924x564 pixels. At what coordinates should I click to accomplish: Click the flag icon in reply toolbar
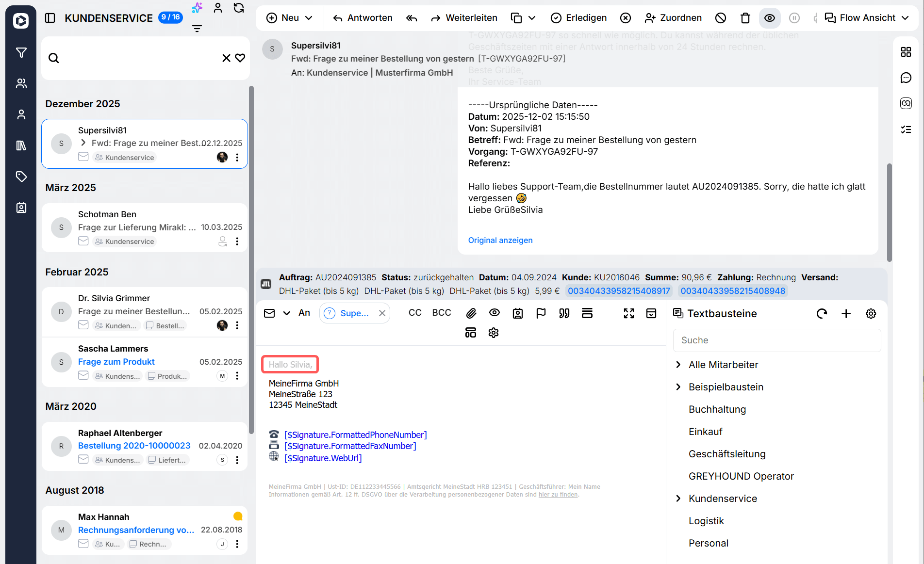click(x=541, y=313)
